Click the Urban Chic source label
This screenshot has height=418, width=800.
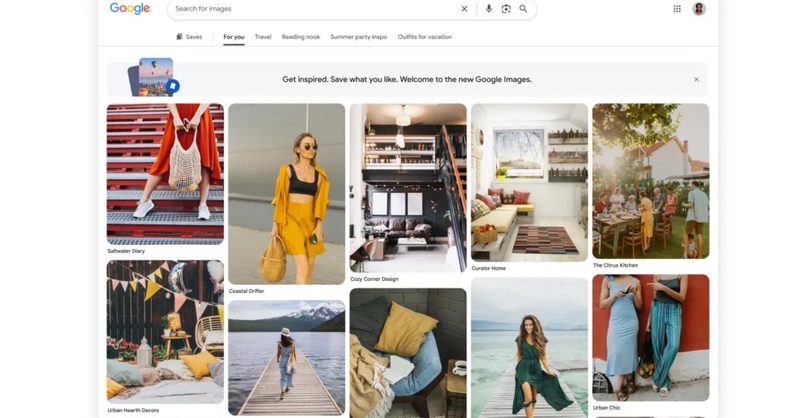(x=607, y=408)
